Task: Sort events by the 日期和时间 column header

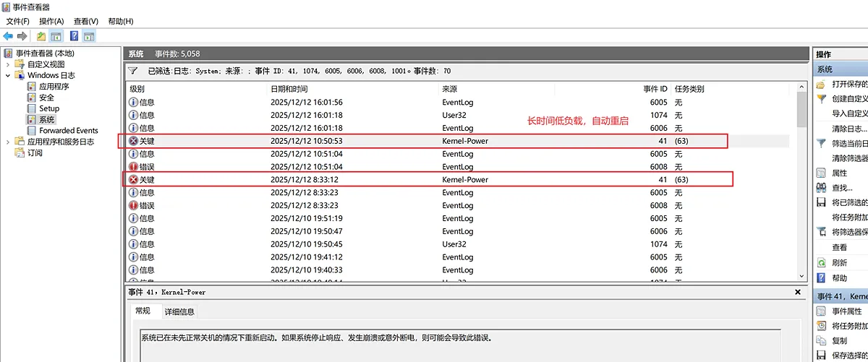Action: point(291,89)
